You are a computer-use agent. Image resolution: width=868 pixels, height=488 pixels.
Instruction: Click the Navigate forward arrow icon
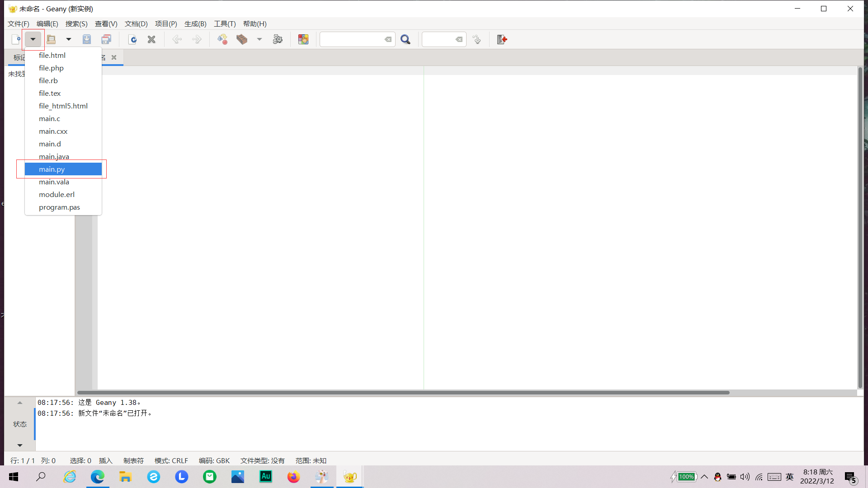tap(197, 39)
